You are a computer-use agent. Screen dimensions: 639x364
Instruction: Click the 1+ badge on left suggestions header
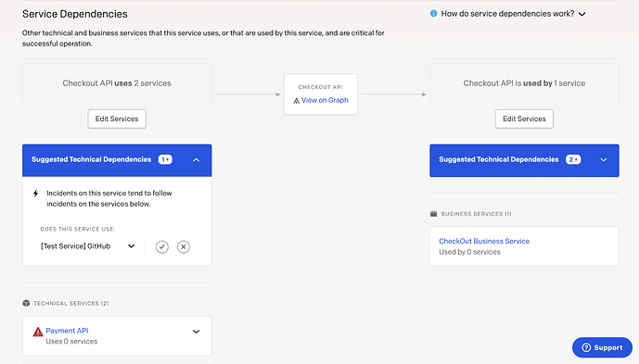165,159
